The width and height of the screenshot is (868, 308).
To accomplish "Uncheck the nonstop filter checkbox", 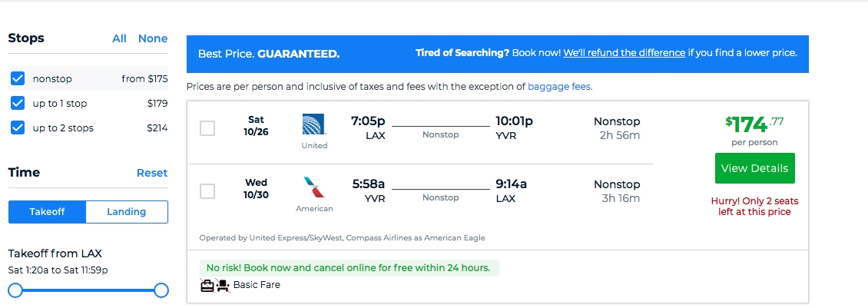I will 18,78.
